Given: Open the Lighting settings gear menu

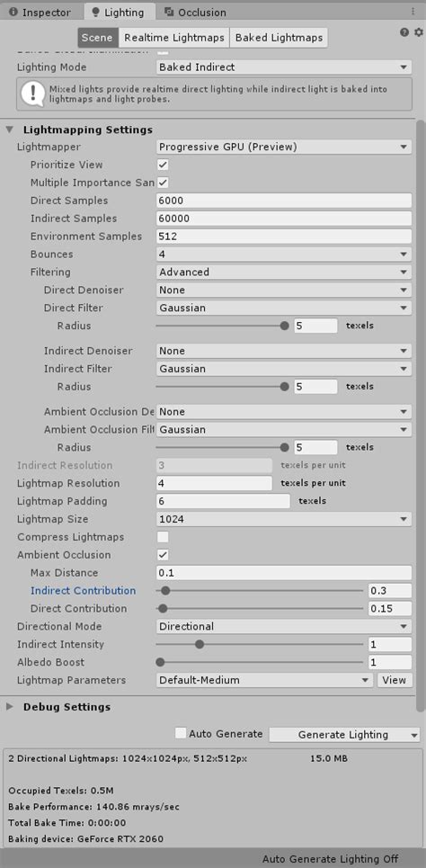Looking at the screenshot, I should tap(418, 32).
